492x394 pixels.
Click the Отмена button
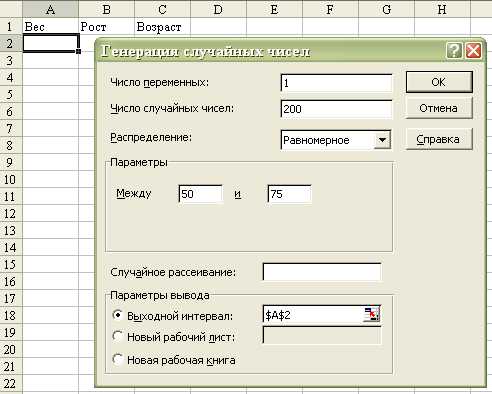(x=439, y=108)
